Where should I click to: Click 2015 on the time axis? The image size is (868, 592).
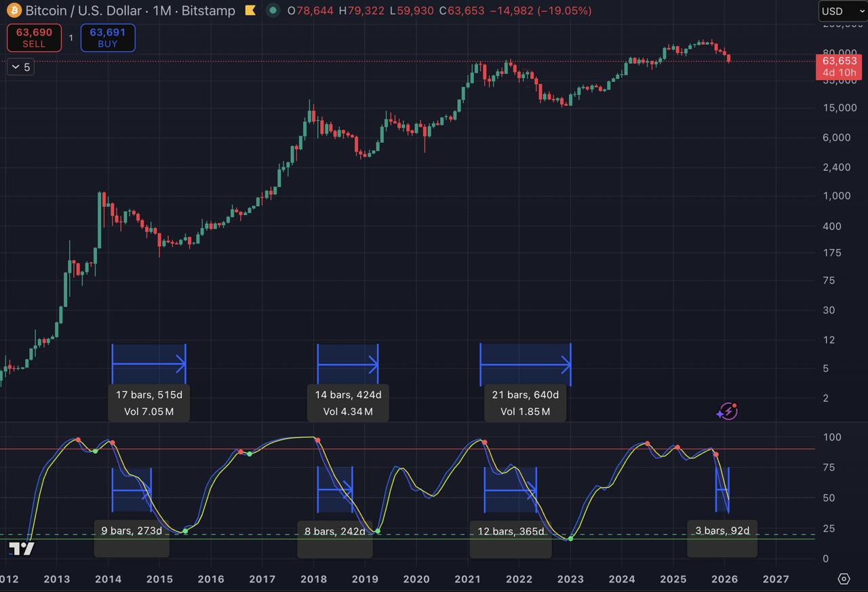coord(159,579)
